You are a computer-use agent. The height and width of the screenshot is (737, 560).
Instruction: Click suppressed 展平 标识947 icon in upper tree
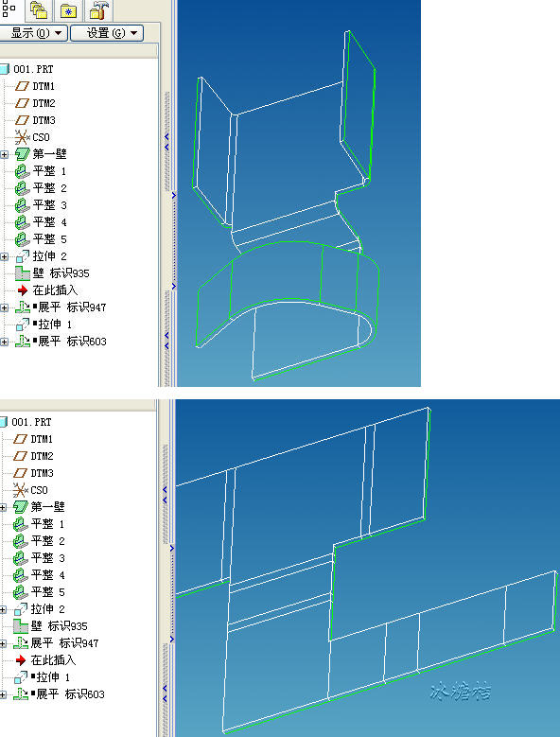(x=22, y=307)
